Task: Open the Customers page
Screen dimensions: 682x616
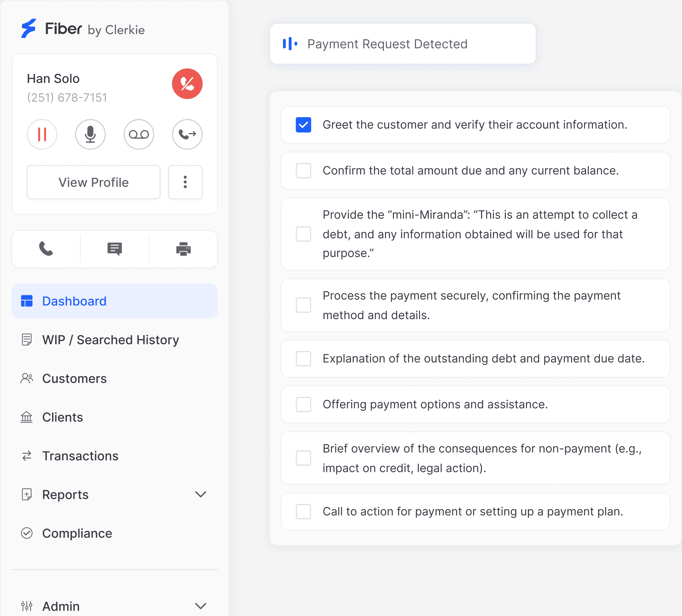Action: coord(74,379)
